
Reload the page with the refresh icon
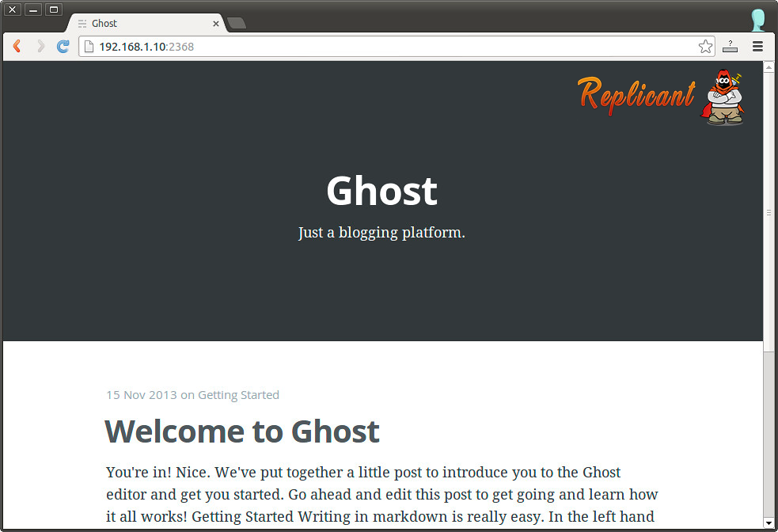tap(63, 46)
